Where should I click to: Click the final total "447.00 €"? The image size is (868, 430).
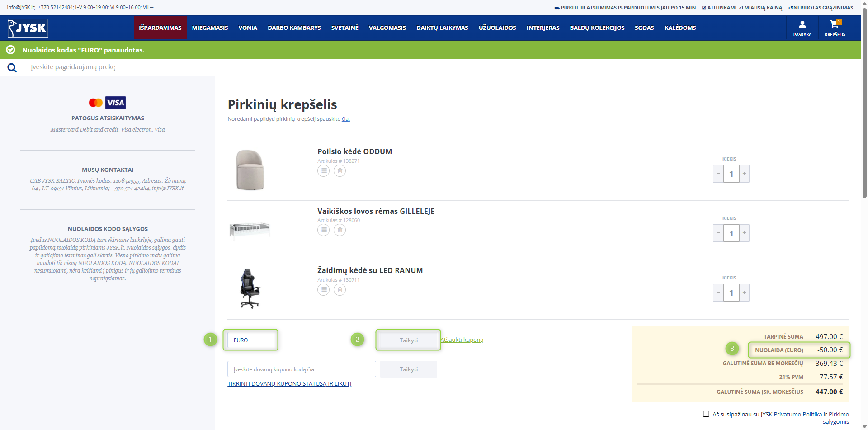[x=829, y=392]
